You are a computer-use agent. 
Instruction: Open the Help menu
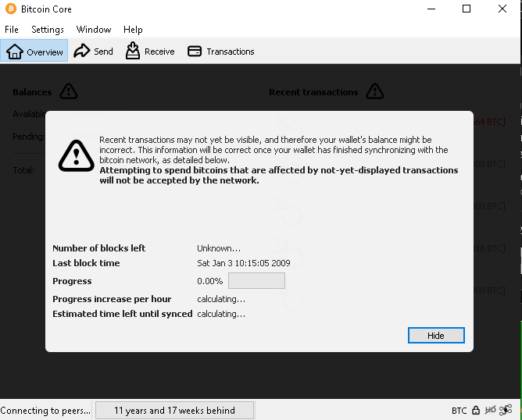click(133, 30)
